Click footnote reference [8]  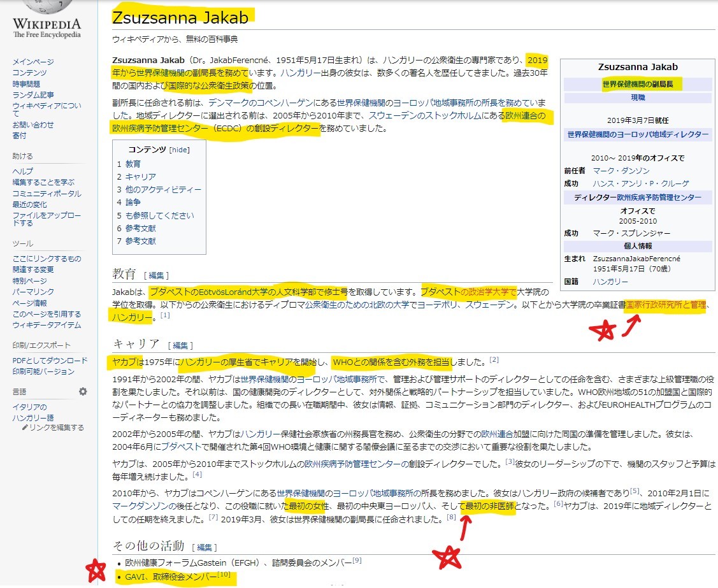coord(452,517)
